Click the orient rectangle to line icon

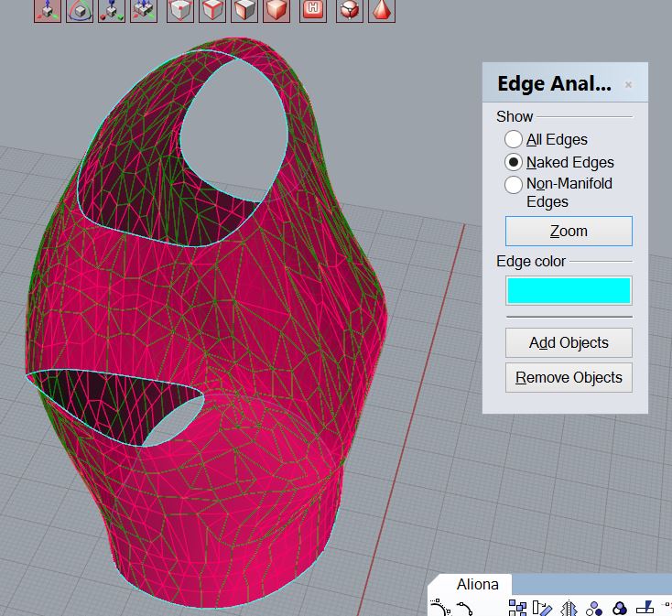(x=542, y=608)
